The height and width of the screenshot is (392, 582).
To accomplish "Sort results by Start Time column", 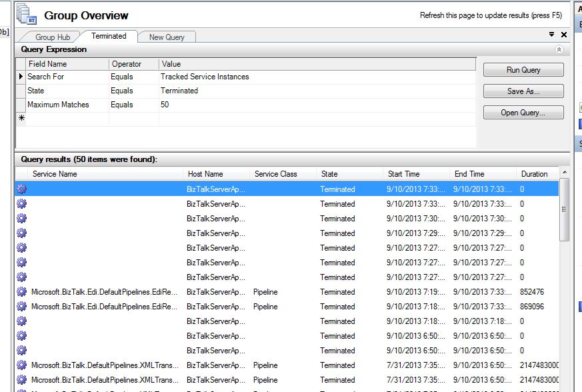I will pos(416,174).
